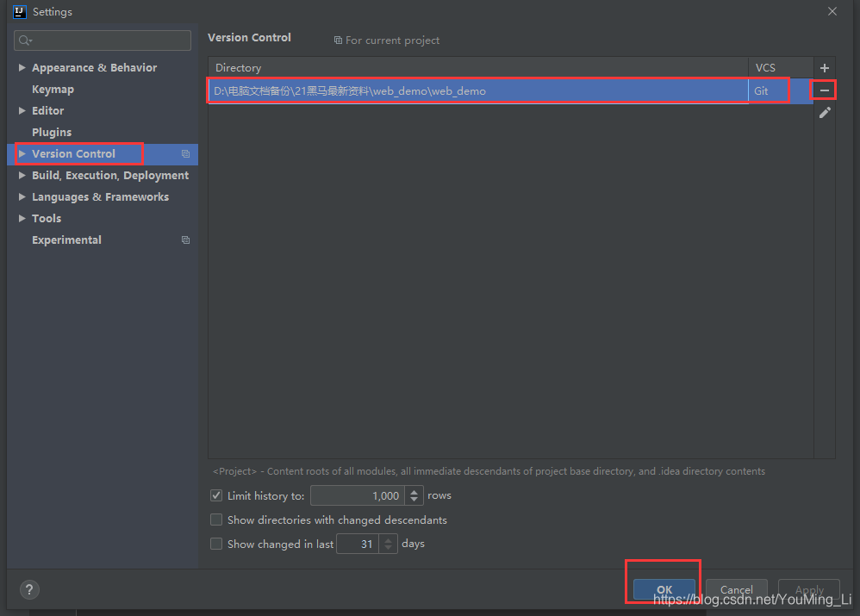The width and height of the screenshot is (860, 616).
Task: Expand Appearance & Behavior tree node
Action: tap(22, 67)
